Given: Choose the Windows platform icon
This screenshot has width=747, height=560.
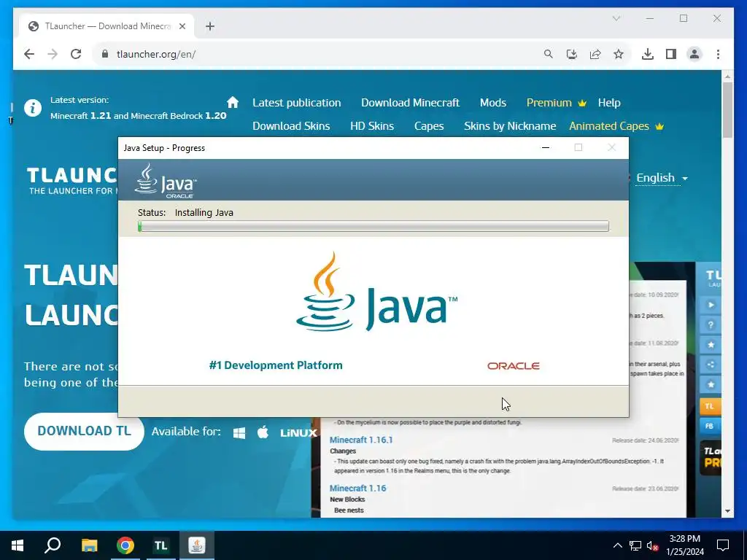Looking at the screenshot, I should (239, 432).
